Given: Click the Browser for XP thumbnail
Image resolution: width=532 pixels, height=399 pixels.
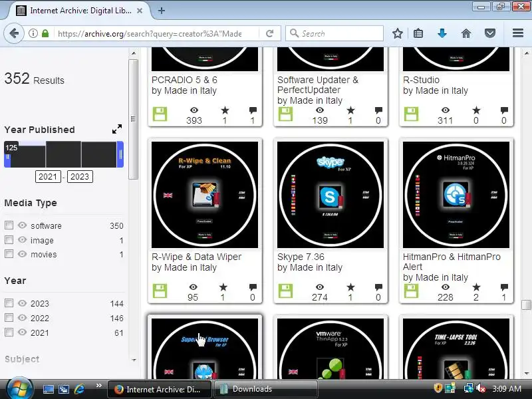Looking at the screenshot, I should [x=205, y=348].
